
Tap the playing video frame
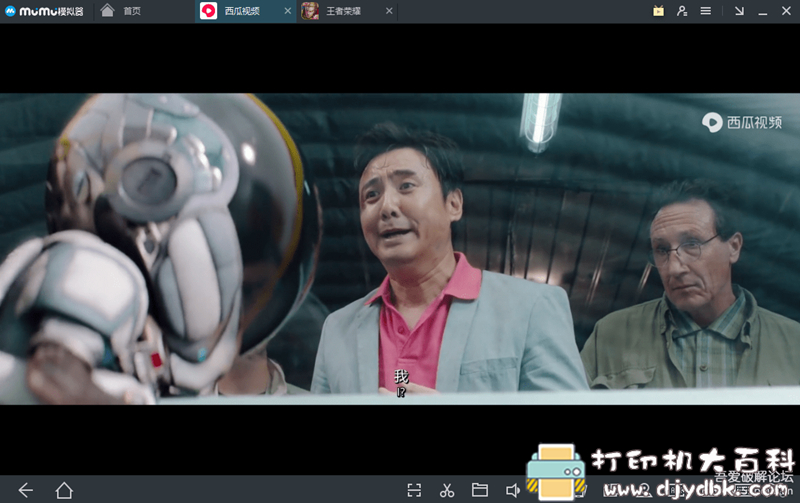click(400, 248)
